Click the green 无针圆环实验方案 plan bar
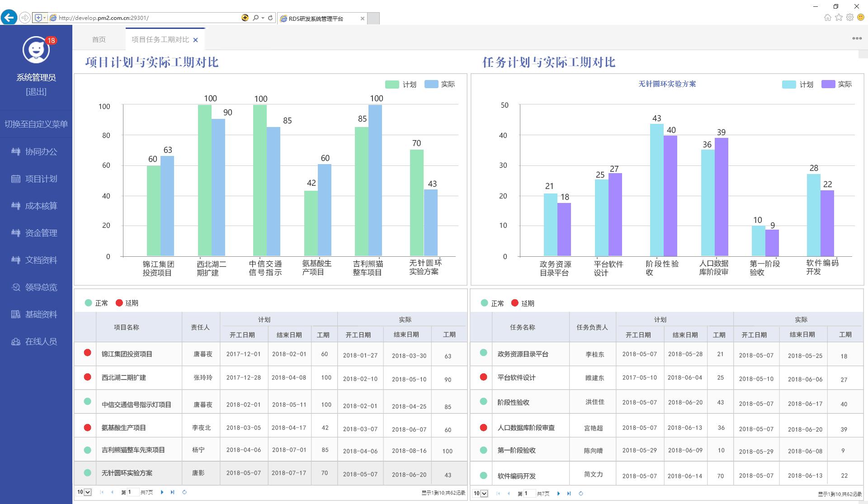868x504 pixels. pos(416,203)
